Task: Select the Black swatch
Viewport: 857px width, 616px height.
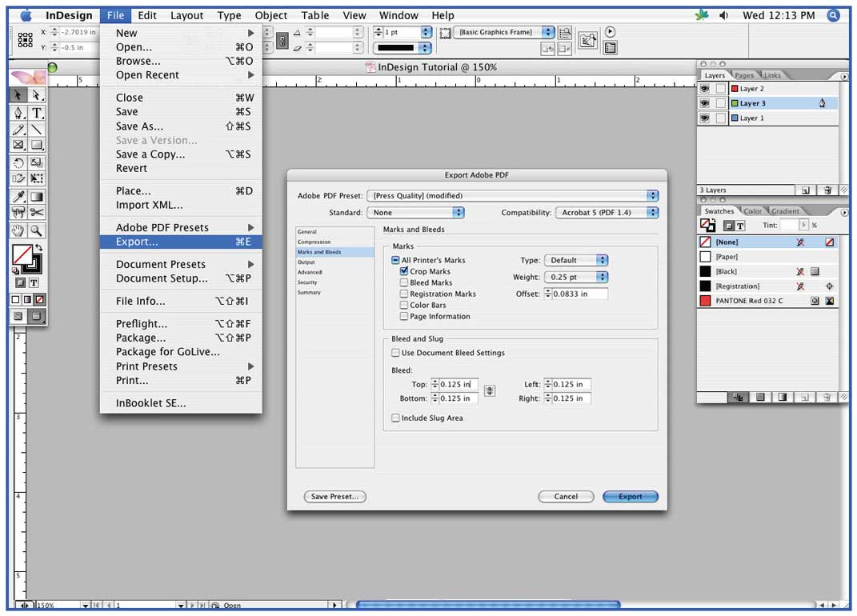Action: [x=768, y=272]
